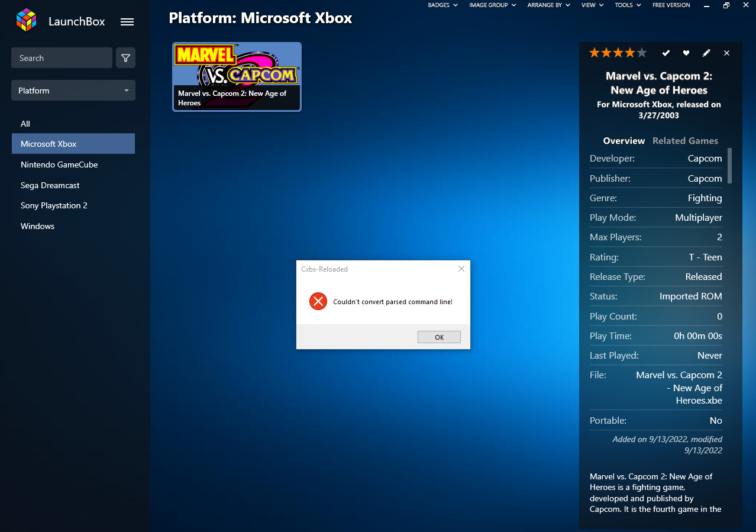The image size is (756, 532).
Task: Open the filter funnel options
Action: tap(125, 58)
